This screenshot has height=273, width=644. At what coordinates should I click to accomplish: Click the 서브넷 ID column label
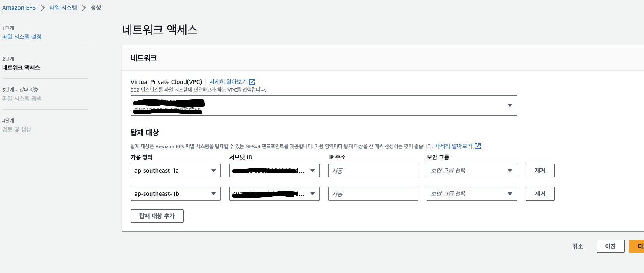tap(241, 157)
